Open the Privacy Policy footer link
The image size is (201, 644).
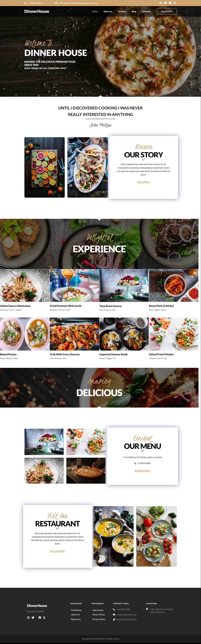99,619
